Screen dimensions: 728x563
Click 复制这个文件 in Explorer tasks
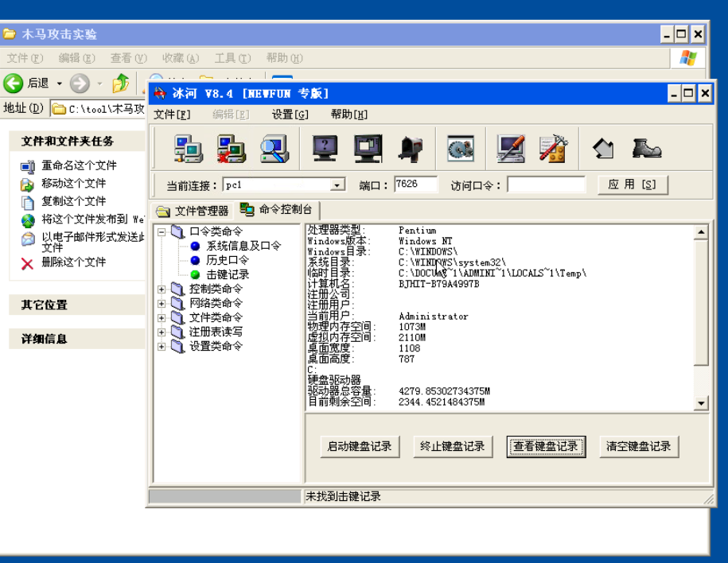pyautogui.click(x=73, y=201)
